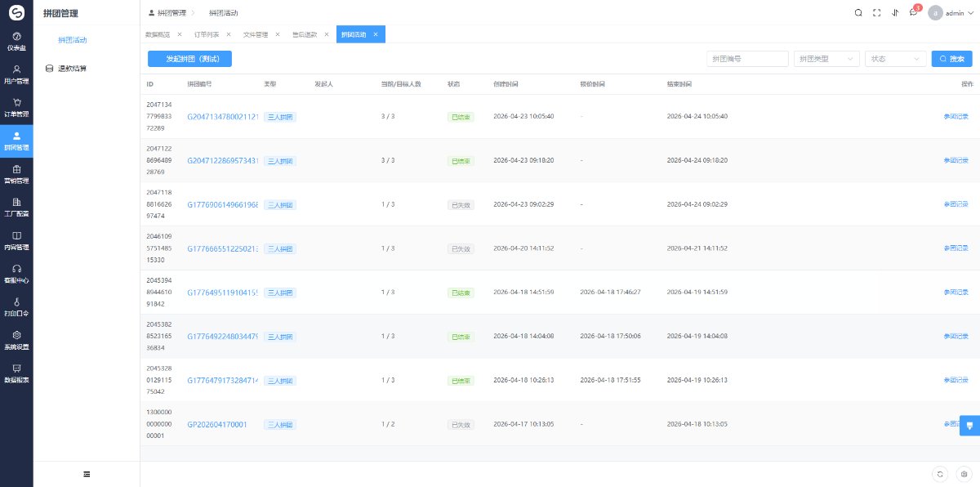Click the 1 / 2 member count cell
This screenshot has width=980, height=487.
(388, 424)
